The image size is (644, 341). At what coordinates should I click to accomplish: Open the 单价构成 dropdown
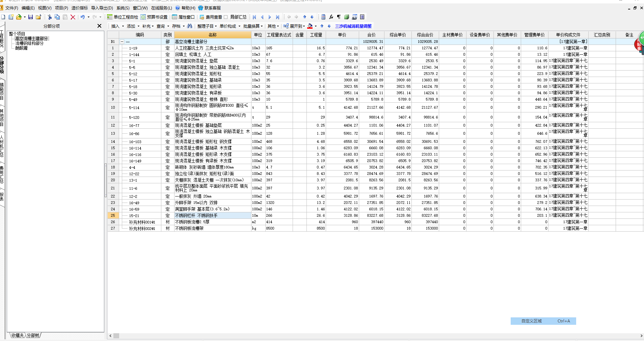click(230, 26)
